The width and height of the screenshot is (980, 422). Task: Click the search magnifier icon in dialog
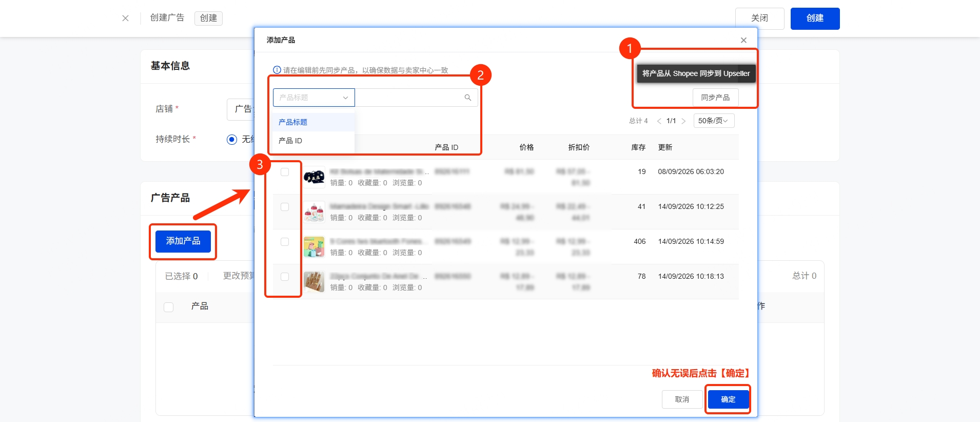click(468, 98)
